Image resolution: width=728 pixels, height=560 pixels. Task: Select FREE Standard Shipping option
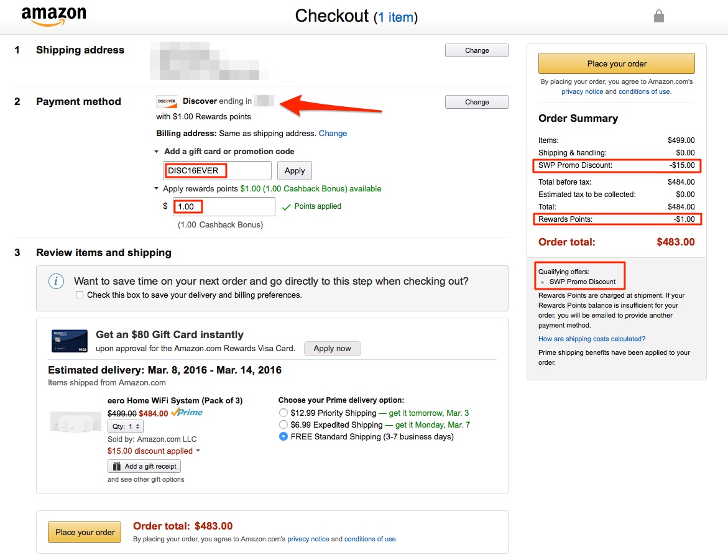click(283, 436)
